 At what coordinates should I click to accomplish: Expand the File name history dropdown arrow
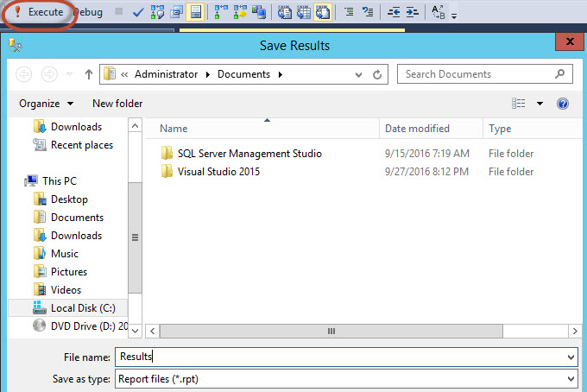(x=571, y=357)
